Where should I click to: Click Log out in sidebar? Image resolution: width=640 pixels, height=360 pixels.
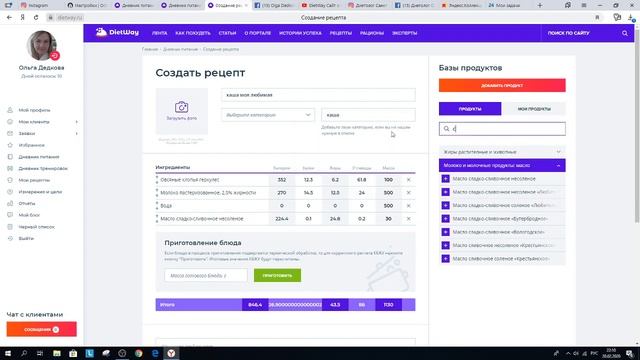pos(26,238)
